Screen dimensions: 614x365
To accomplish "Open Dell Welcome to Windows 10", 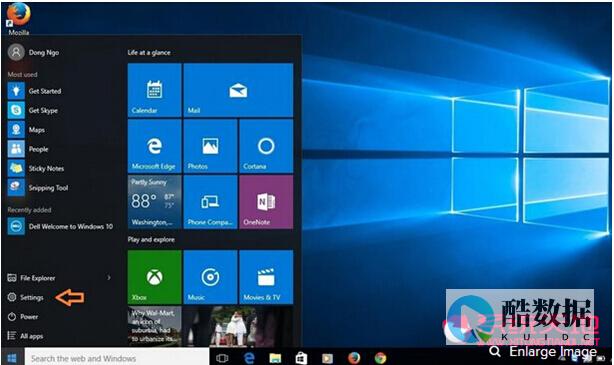I will pos(60,226).
